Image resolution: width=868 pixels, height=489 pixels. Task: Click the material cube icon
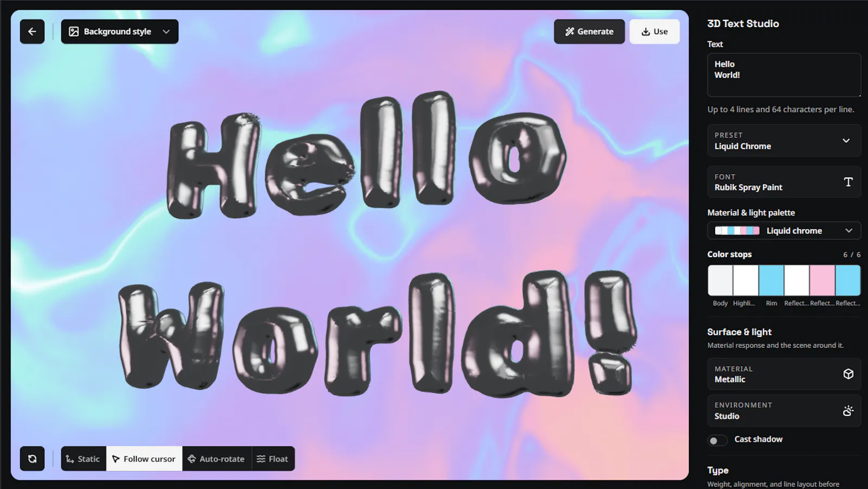point(848,374)
